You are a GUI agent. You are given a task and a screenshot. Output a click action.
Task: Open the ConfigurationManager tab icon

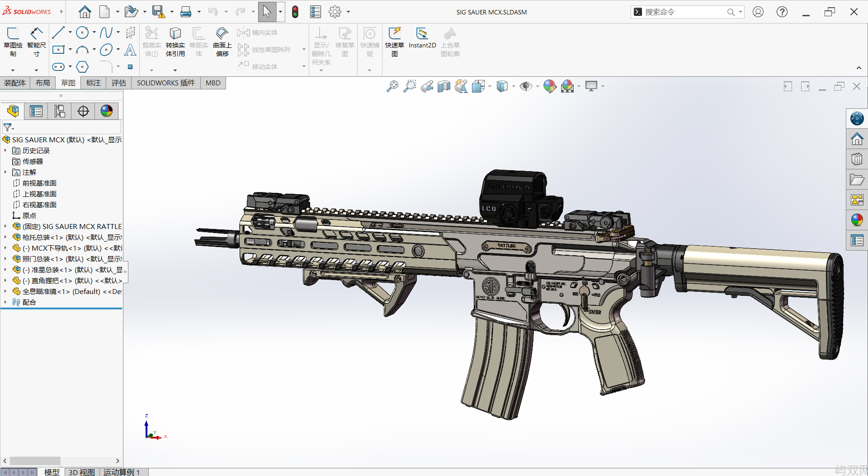pos(60,111)
